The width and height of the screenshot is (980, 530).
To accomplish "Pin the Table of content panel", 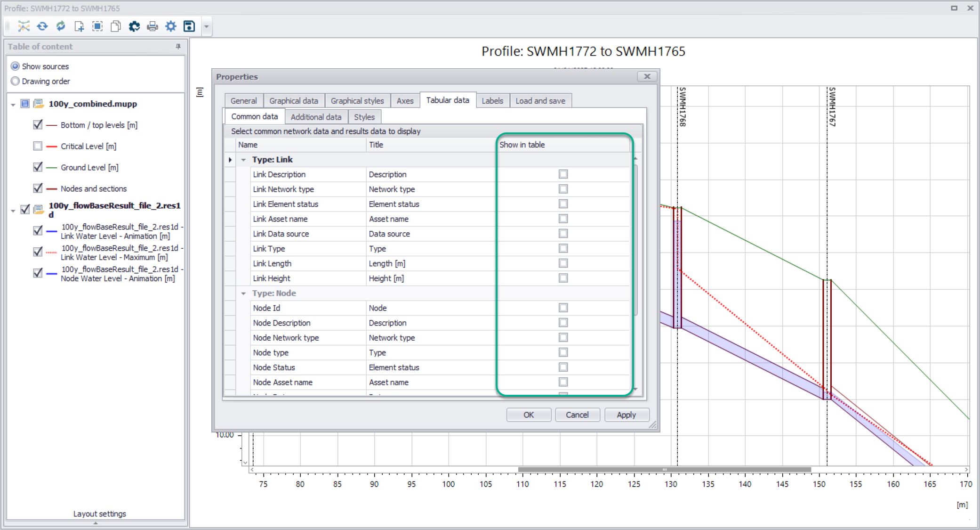I will point(178,46).
